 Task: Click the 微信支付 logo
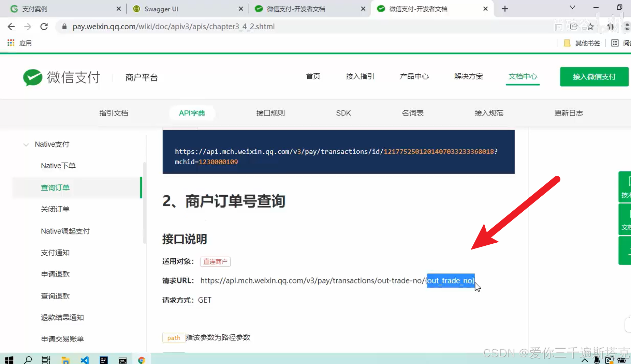click(x=61, y=77)
